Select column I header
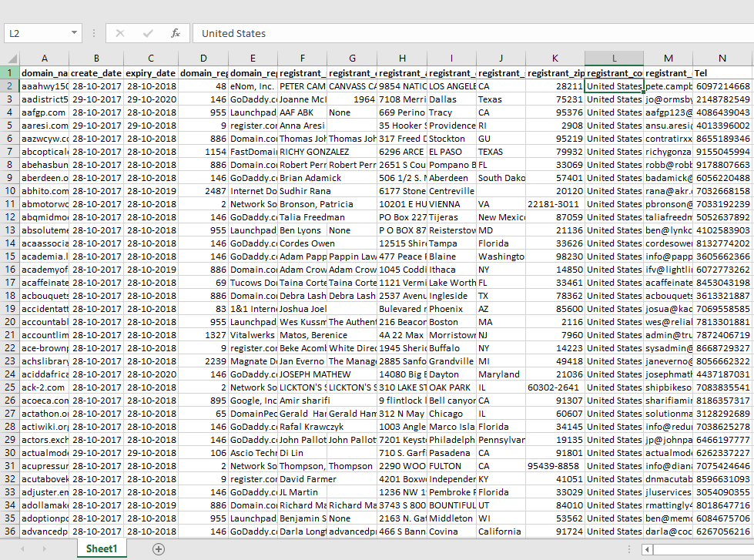 coord(451,59)
